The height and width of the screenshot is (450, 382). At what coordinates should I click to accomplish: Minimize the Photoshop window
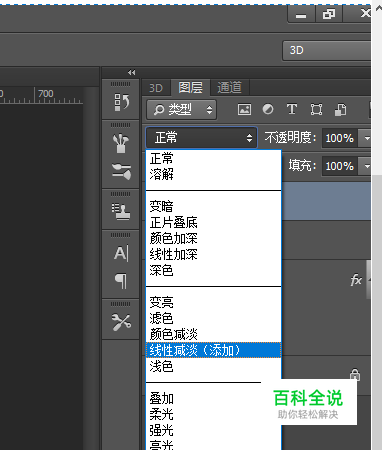click(x=301, y=14)
